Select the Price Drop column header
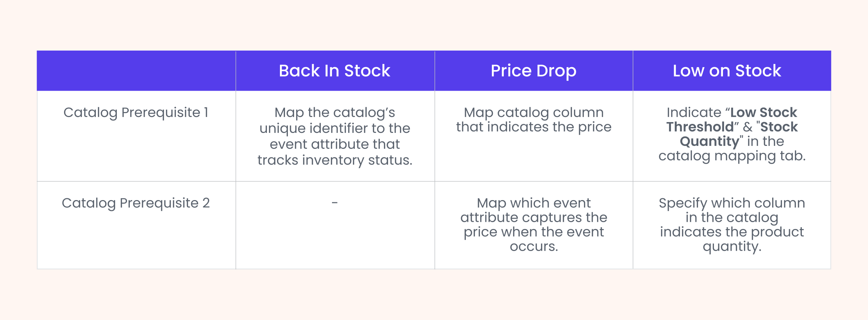The image size is (868, 320). 533,71
